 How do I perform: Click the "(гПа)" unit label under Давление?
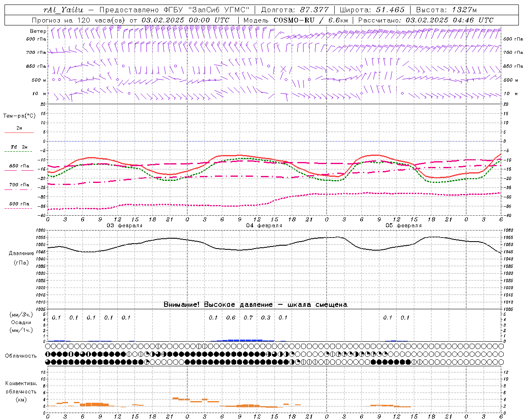click(21, 263)
